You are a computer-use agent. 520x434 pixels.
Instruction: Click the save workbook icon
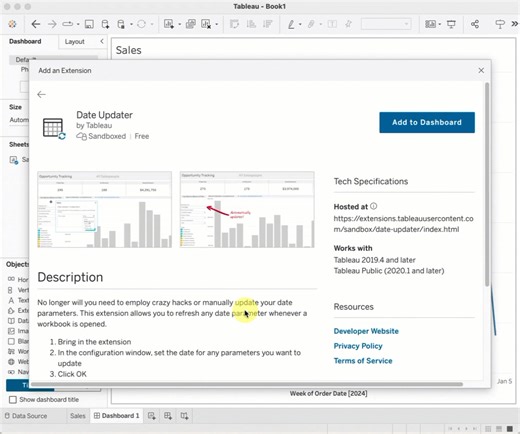(89, 24)
